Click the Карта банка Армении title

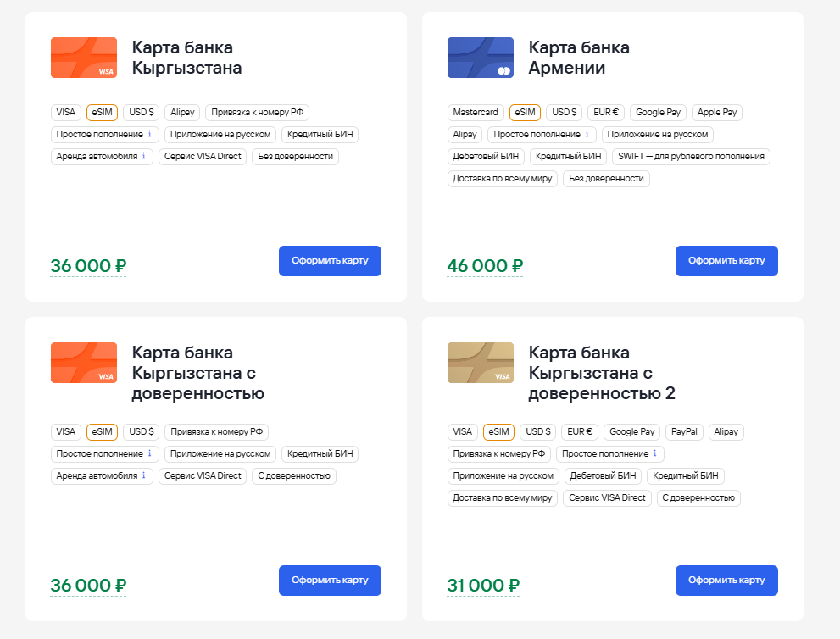[579, 58]
